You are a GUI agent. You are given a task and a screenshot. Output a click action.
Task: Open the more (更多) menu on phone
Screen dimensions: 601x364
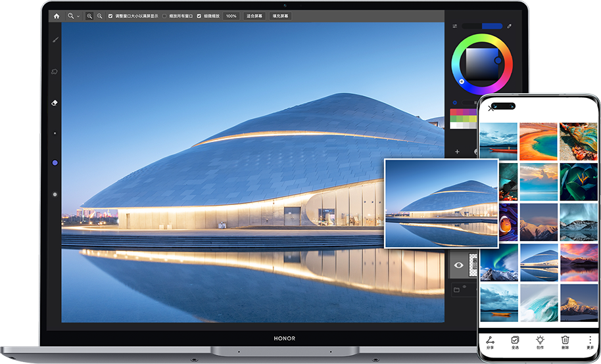pyautogui.click(x=590, y=341)
